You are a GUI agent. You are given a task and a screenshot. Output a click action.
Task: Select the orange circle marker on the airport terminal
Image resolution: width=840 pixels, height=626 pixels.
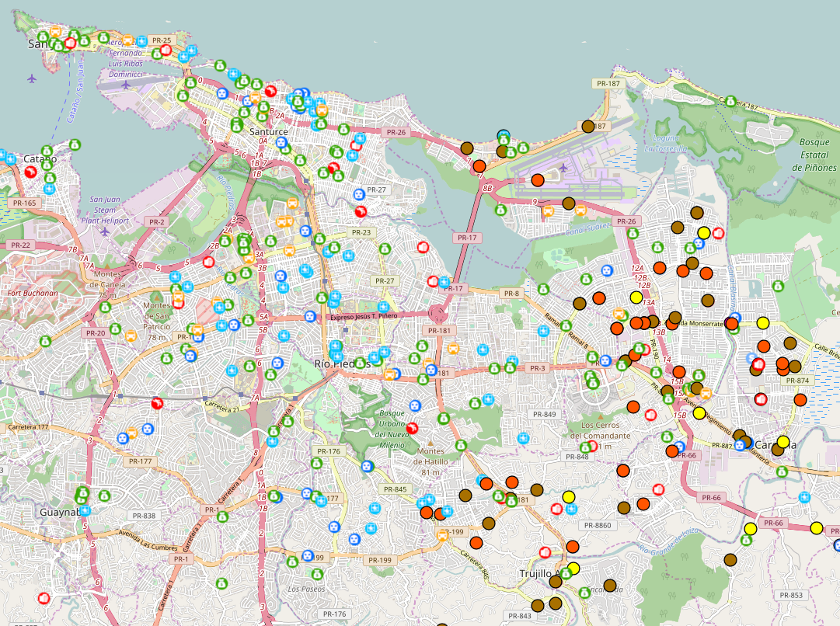point(538,180)
